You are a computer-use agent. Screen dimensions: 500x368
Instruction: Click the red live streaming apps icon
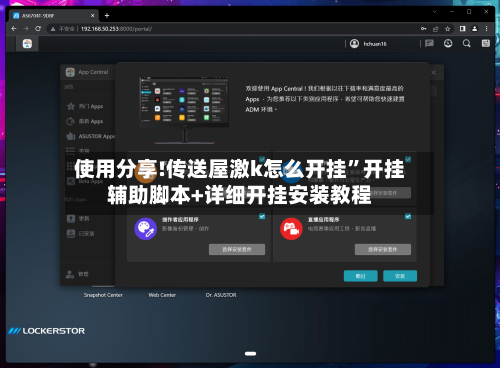[x=291, y=229]
